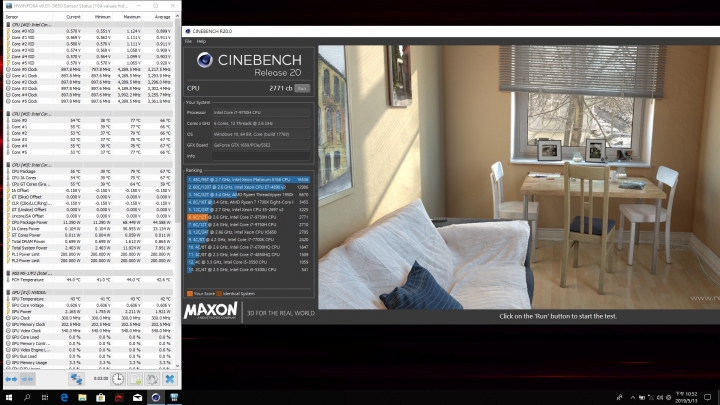
Task: Select the GPU Temperature row
Action: tap(89, 299)
